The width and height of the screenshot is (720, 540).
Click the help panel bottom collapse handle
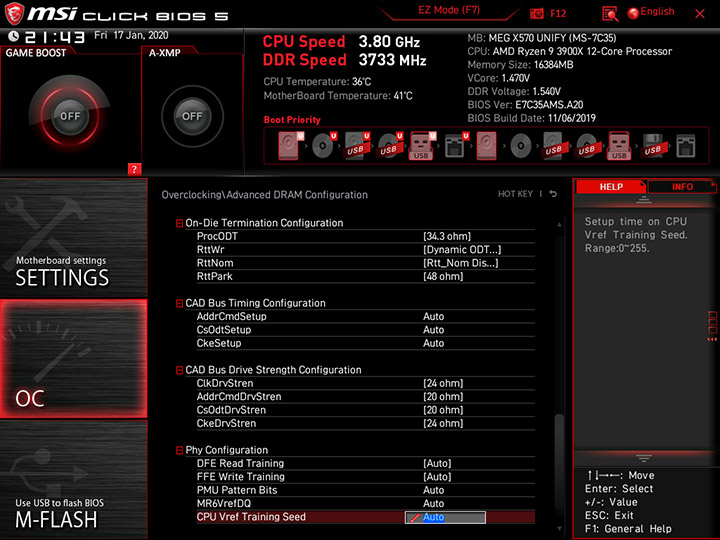pos(644,458)
